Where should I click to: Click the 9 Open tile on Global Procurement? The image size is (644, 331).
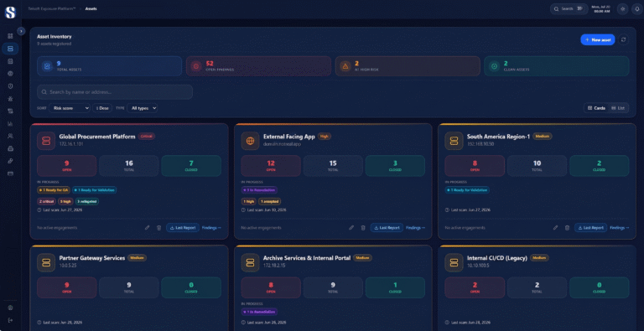coord(67,166)
